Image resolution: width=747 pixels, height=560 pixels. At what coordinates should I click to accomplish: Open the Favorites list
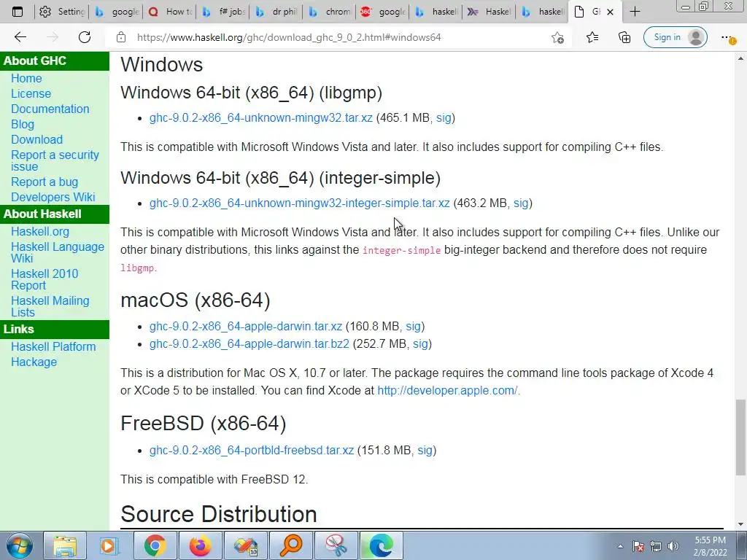[x=592, y=37]
